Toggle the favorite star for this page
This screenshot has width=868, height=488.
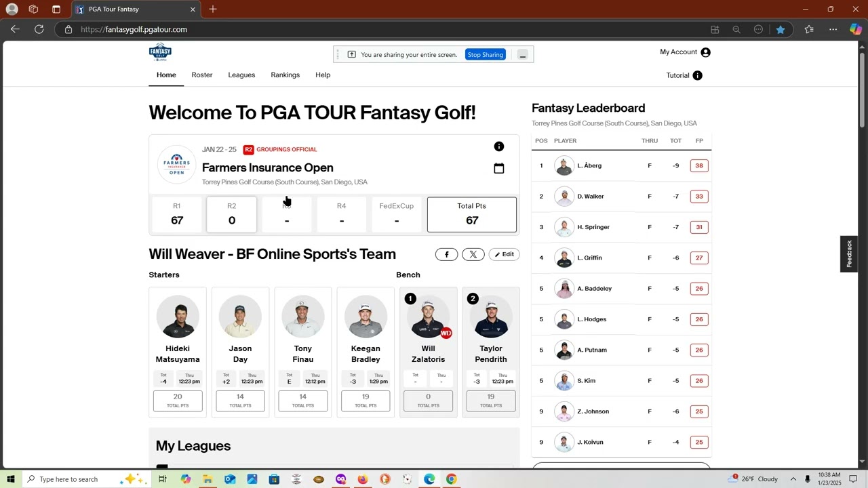pyautogui.click(x=781, y=29)
